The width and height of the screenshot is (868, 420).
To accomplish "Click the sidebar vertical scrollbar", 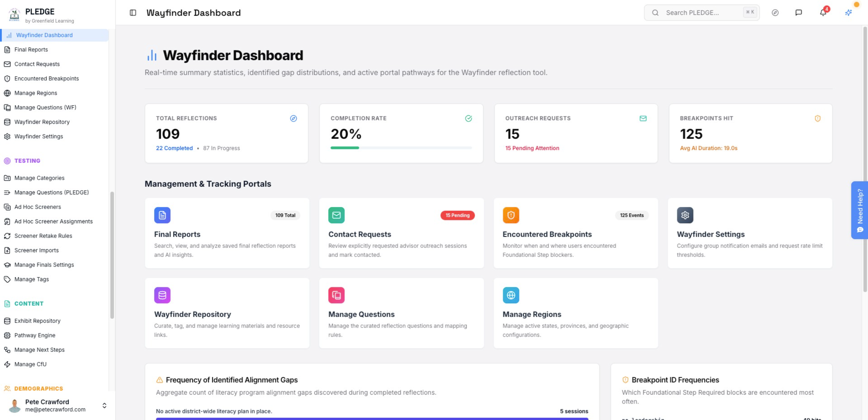I will click(x=112, y=255).
